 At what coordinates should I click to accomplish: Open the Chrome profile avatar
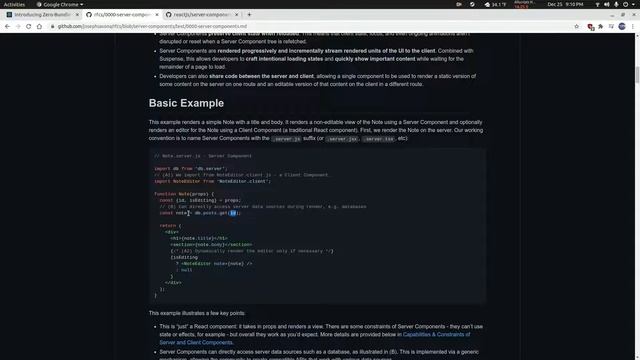(x=622, y=27)
